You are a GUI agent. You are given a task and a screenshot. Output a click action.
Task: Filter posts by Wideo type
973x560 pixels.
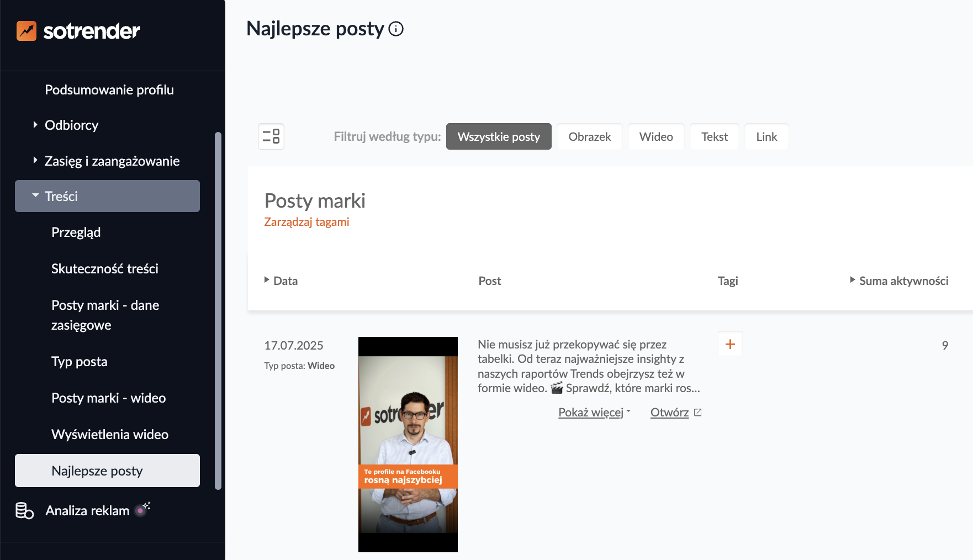(x=656, y=136)
